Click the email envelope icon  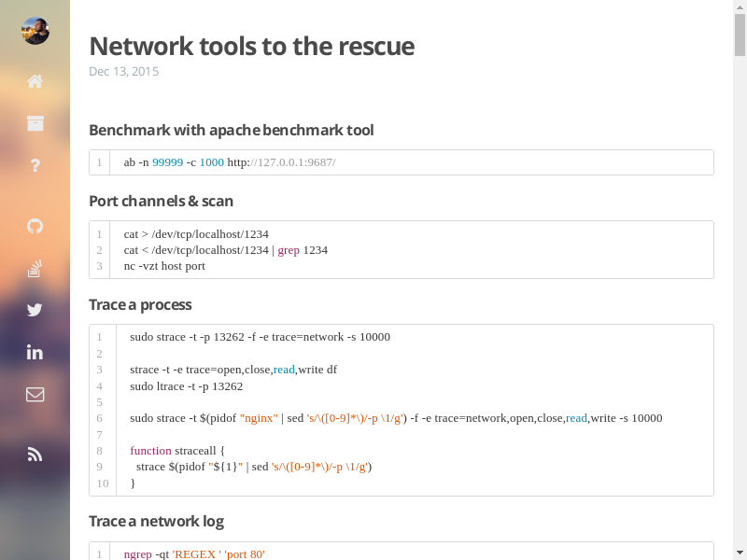[35, 394]
